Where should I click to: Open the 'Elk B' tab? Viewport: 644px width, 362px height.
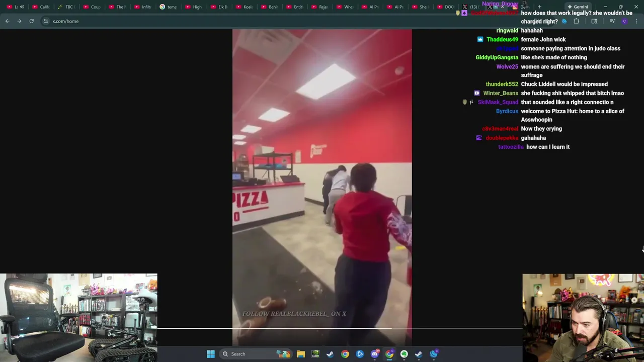(x=219, y=7)
